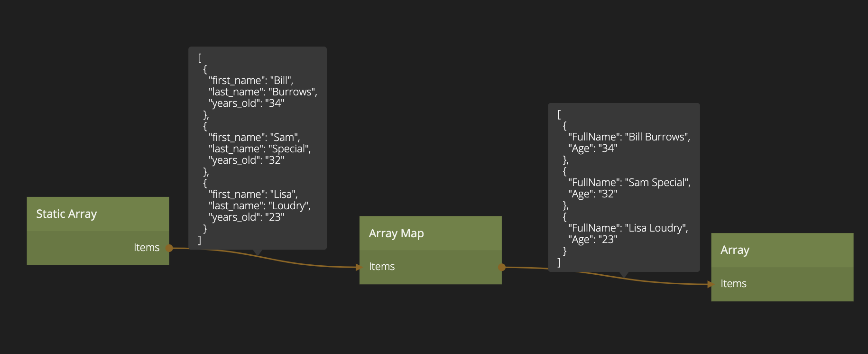Click the "FullName": "Sam Special" line
The image size is (868, 354).
coord(629,183)
